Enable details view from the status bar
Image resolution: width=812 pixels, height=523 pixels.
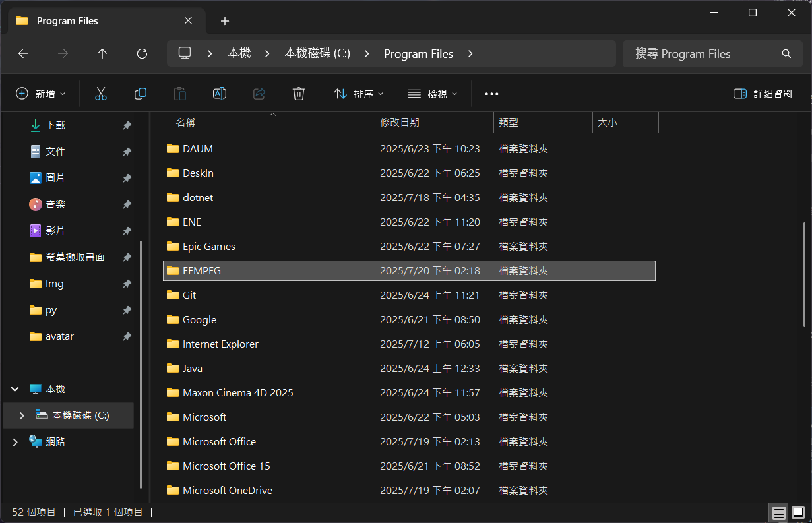tap(778, 512)
